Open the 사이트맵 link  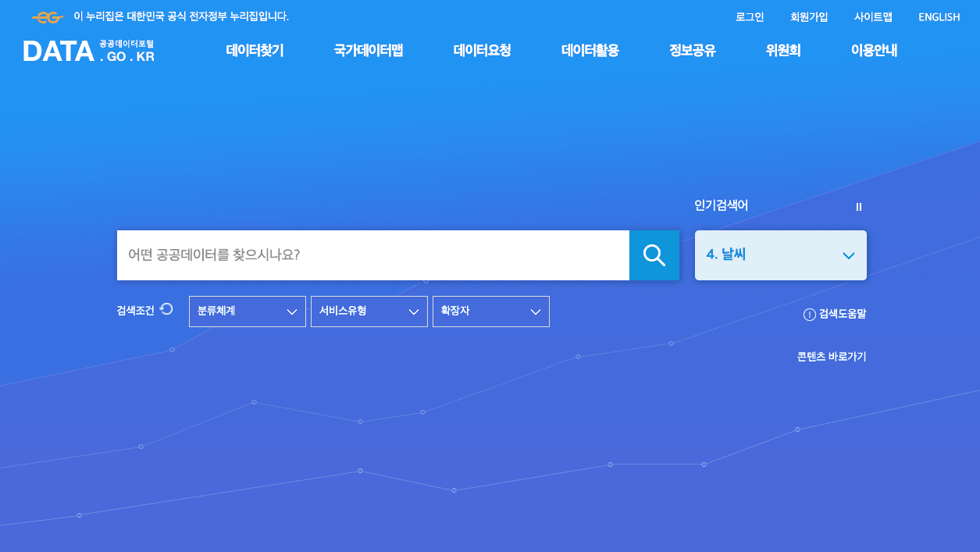pyautogui.click(x=873, y=17)
